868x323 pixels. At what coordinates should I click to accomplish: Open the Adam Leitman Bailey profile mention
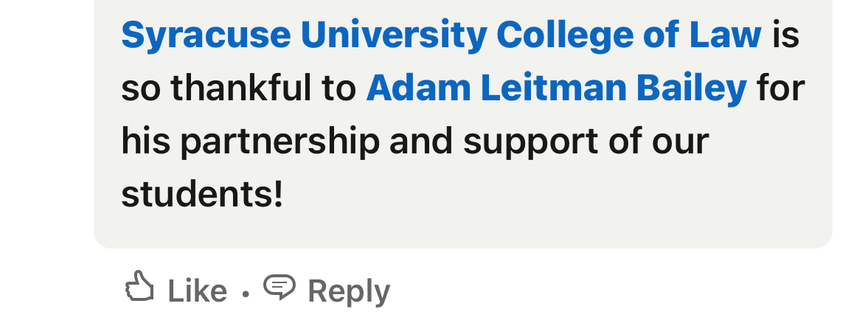[556, 88]
